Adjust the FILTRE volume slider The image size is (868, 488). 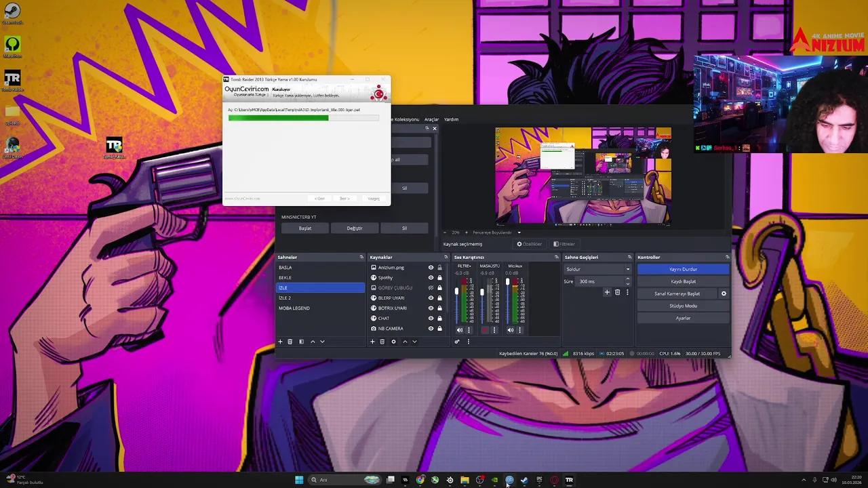(456, 291)
